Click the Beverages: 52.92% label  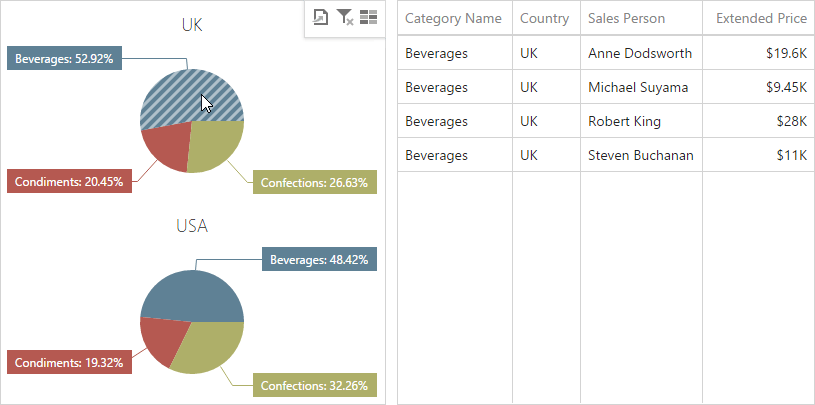click(x=64, y=59)
